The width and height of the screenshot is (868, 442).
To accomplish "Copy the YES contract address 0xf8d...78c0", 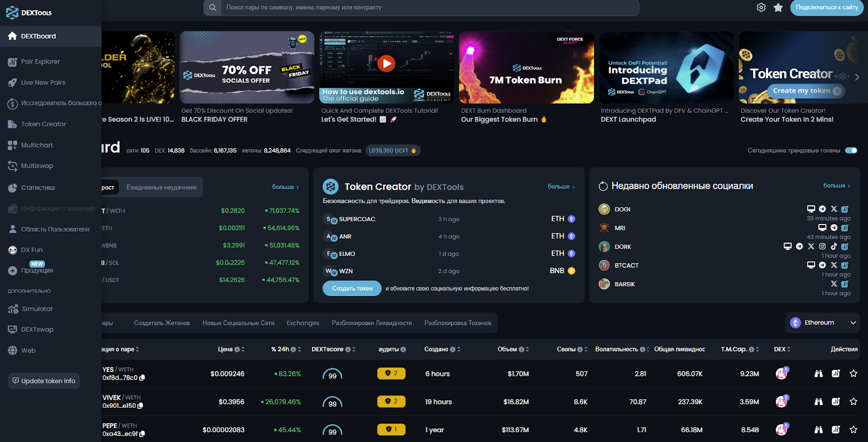I will 142,377.
